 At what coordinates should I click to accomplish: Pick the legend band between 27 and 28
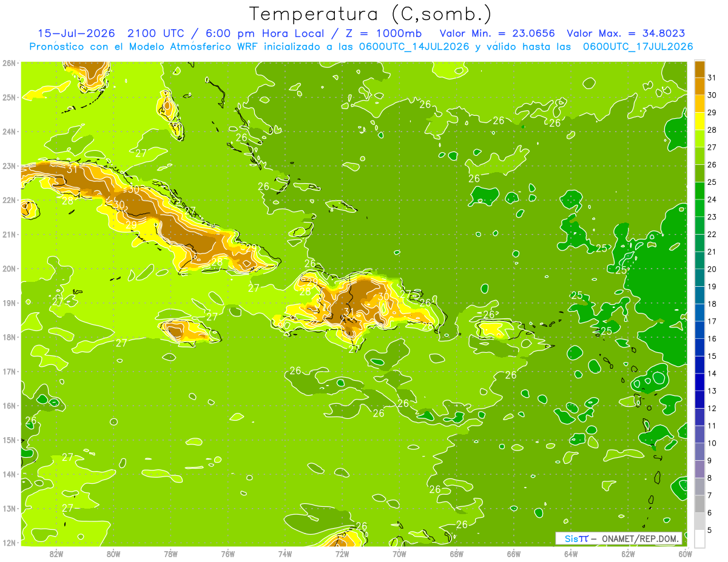[700, 138]
